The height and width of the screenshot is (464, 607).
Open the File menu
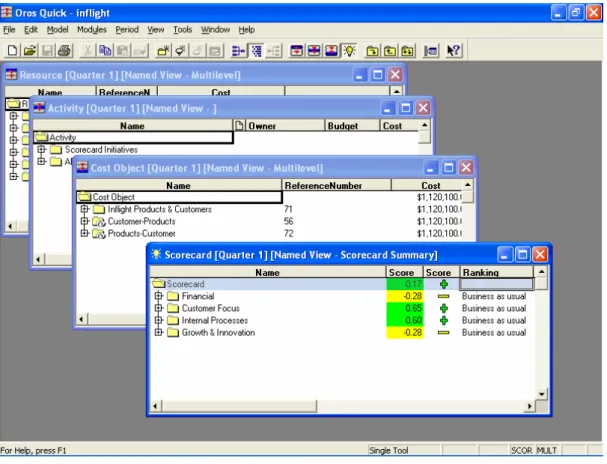9,29
